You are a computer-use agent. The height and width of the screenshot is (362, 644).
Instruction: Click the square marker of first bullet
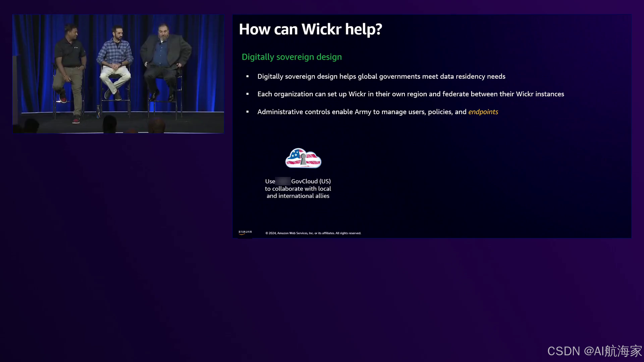pyautogui.click(x=248, y=77)
